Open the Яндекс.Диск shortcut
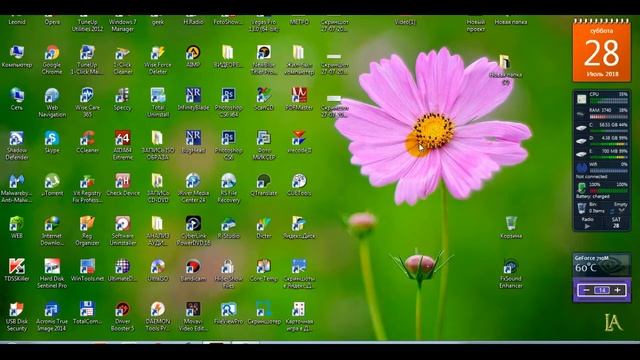Image resolution: width=640 pixels, height=360 pixels. [x=299, y=228]
